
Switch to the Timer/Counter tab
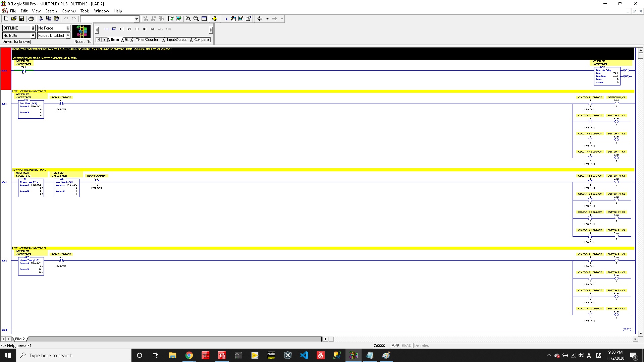click(x=147, y=40)
